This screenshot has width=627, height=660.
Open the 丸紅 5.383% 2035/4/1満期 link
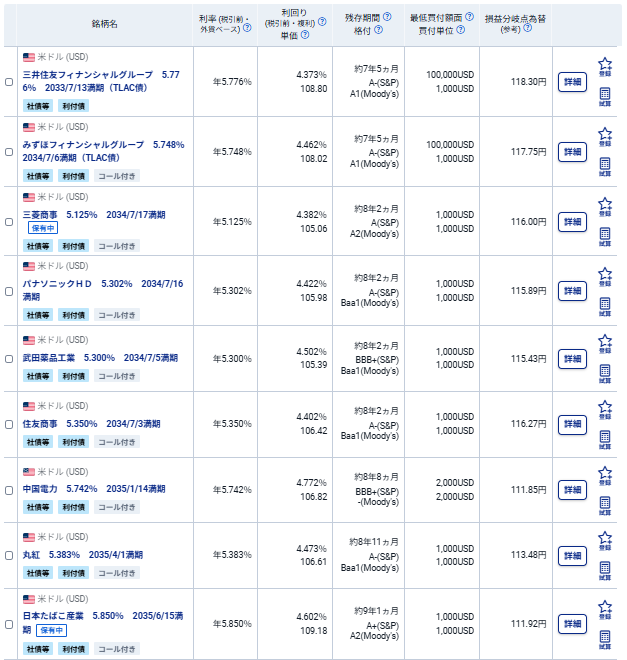(x=82, y=554)
